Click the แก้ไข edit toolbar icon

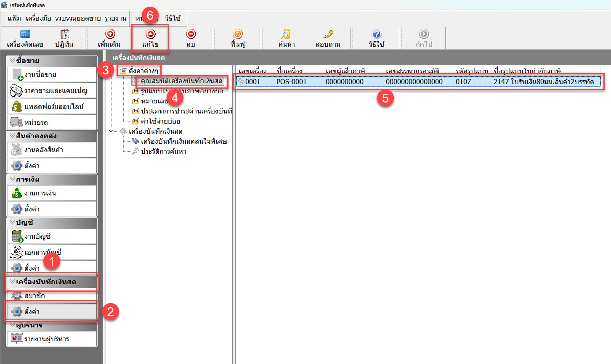pos(150,34)
